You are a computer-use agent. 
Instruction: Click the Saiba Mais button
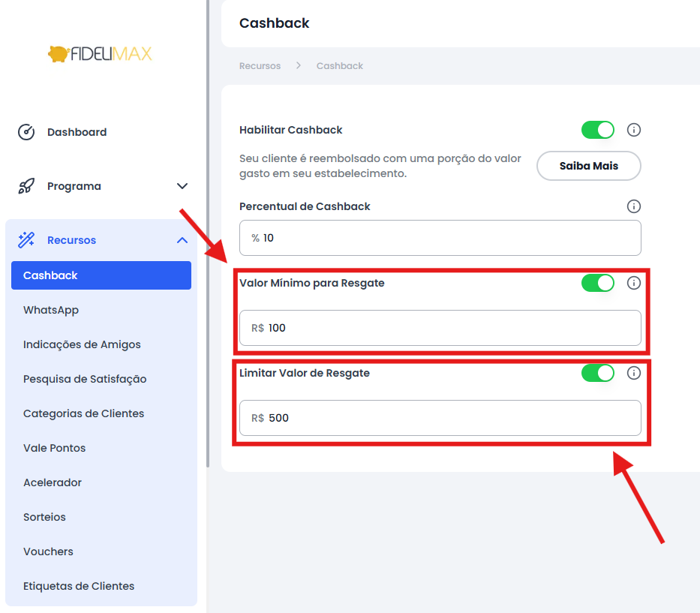click(x=588, y=166)
